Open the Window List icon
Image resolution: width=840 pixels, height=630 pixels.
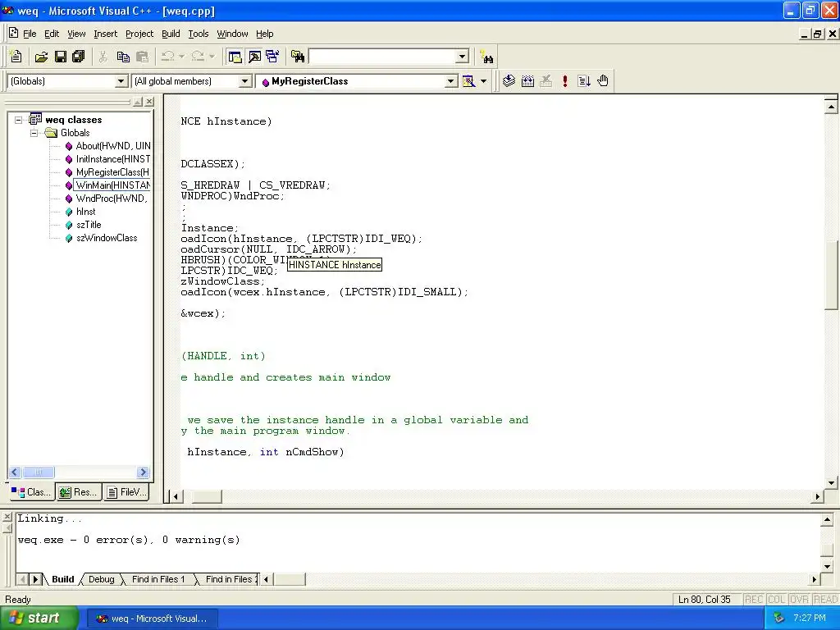coord(272,57)
